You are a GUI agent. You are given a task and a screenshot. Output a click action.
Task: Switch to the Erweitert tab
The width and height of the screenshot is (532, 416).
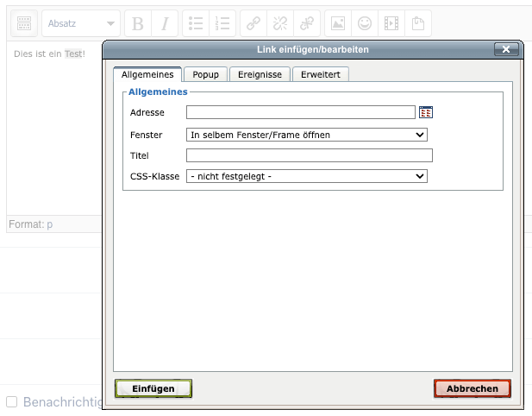pos(320,75)
